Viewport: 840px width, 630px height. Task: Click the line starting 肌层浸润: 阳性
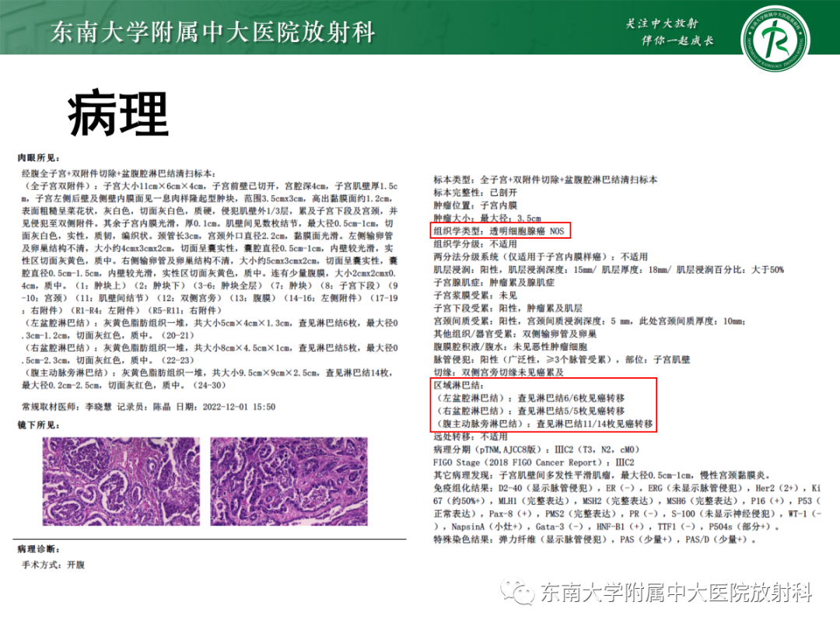(608, 270)
